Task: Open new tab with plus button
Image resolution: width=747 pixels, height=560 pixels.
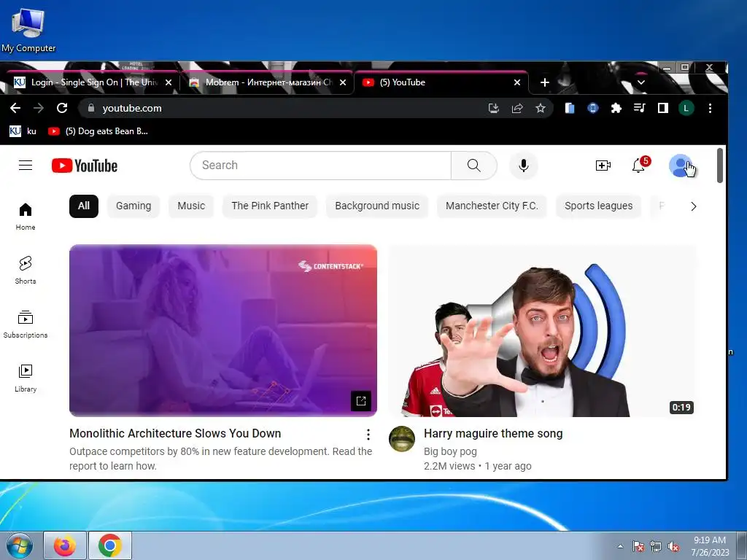Action: (x=544, y=82)
